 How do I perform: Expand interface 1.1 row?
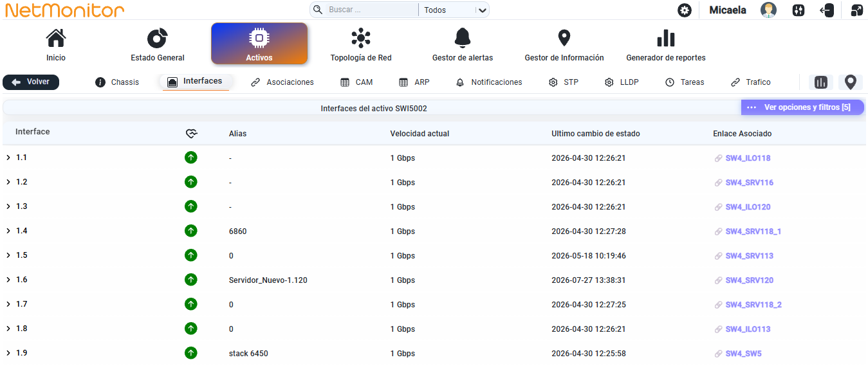[8, 158]
